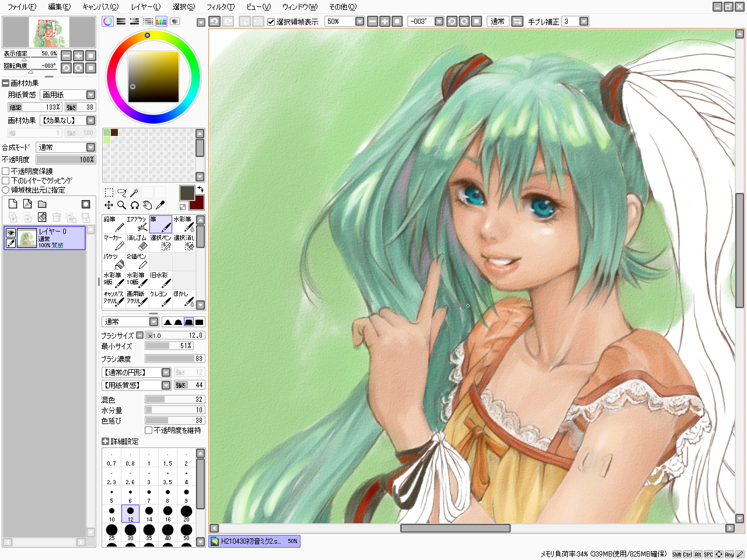Image resolution: width=747 pixels, height=560 pixels.
Task: Select the マーカー marker tool
Action: pyautogui.click(x=114, y=243)
